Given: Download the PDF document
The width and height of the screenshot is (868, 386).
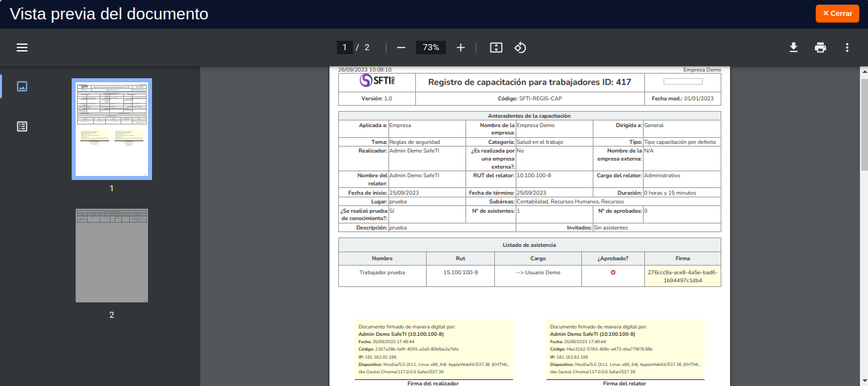Looking at the screenshot, I should (794, 47).
